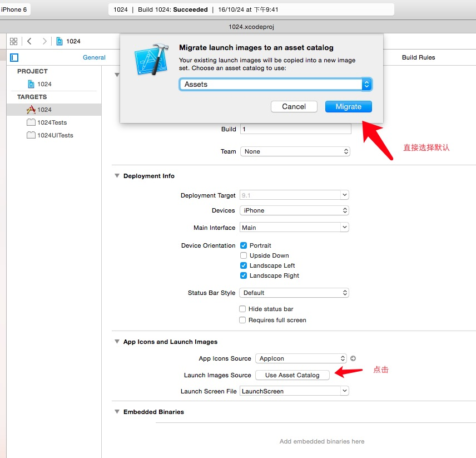This screenshot has height=458, width=476.
Task: Collapse App Icons and Launch Images section
Action: pos(117,341)
